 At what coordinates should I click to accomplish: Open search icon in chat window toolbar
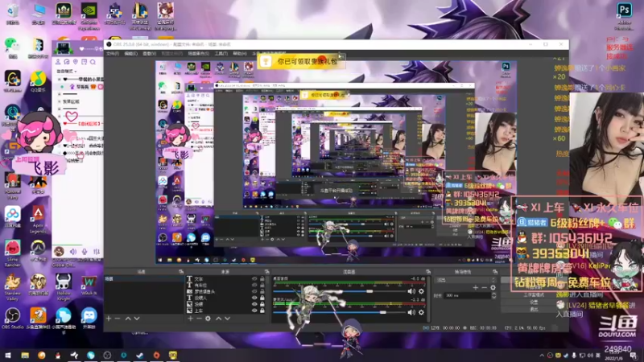pyautogui.click(x=93, y=62)
